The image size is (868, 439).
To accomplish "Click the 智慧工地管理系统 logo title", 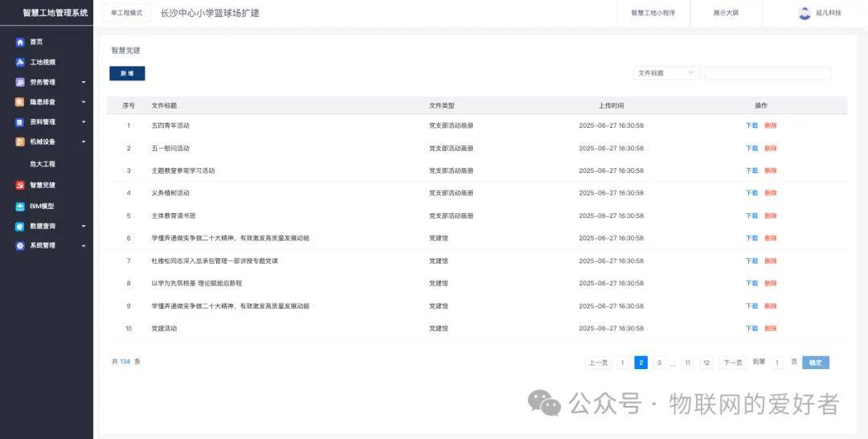I will pyautogui.click(x=55, y=13).
